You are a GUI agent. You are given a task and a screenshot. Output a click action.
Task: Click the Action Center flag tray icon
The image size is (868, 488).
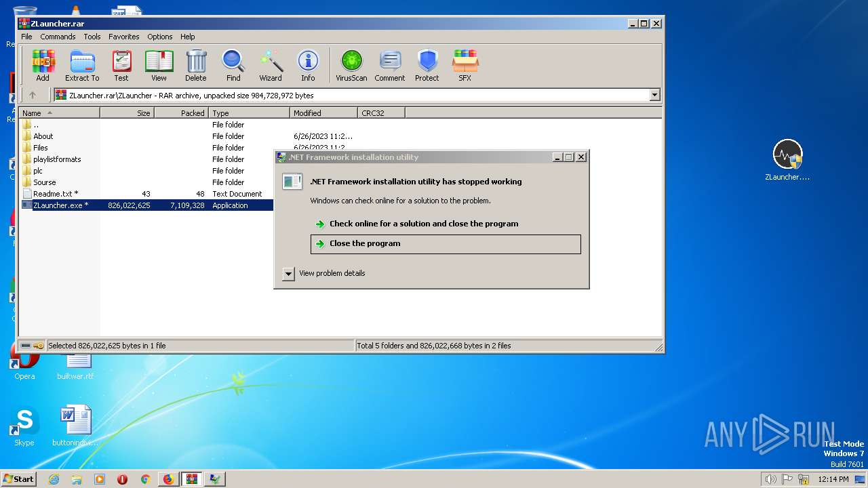click(787, 479)
